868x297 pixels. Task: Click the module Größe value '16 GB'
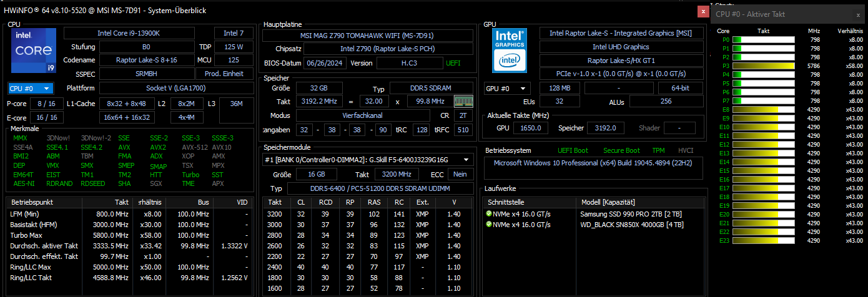coord(317,174)
